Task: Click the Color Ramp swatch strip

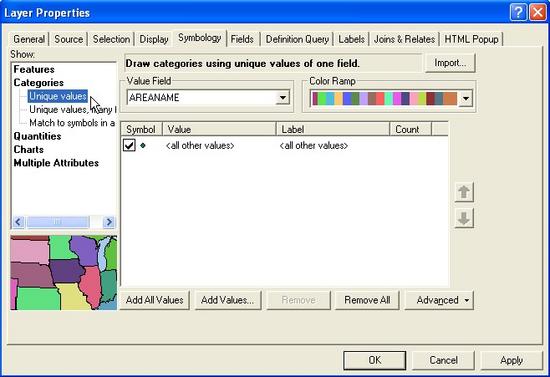Action: tap(384, 99)
